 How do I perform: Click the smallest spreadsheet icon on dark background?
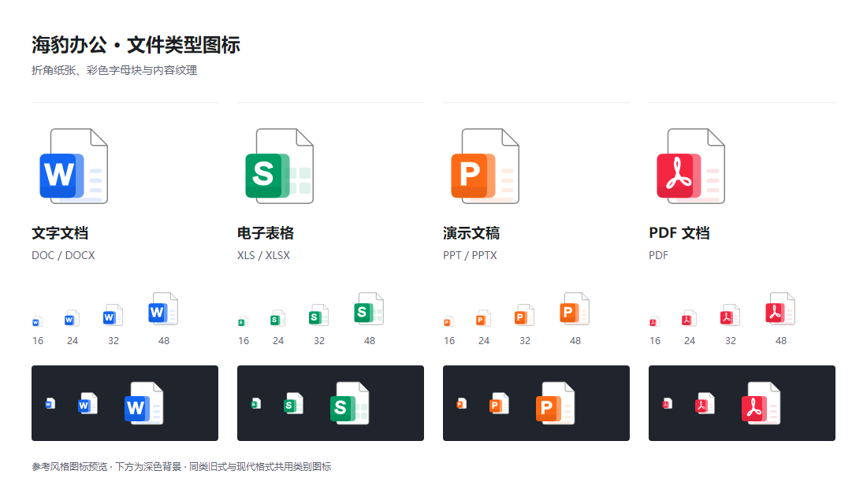(x=256, y=403)
